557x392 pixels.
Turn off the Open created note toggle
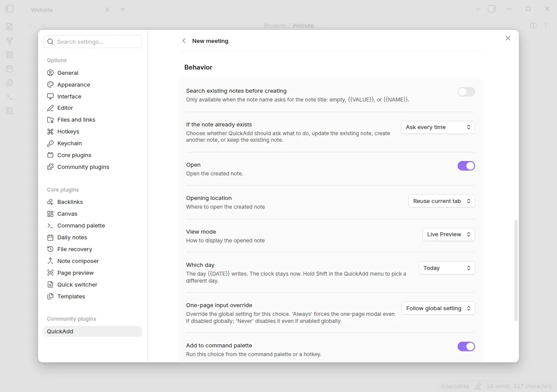tap(466, 166)
